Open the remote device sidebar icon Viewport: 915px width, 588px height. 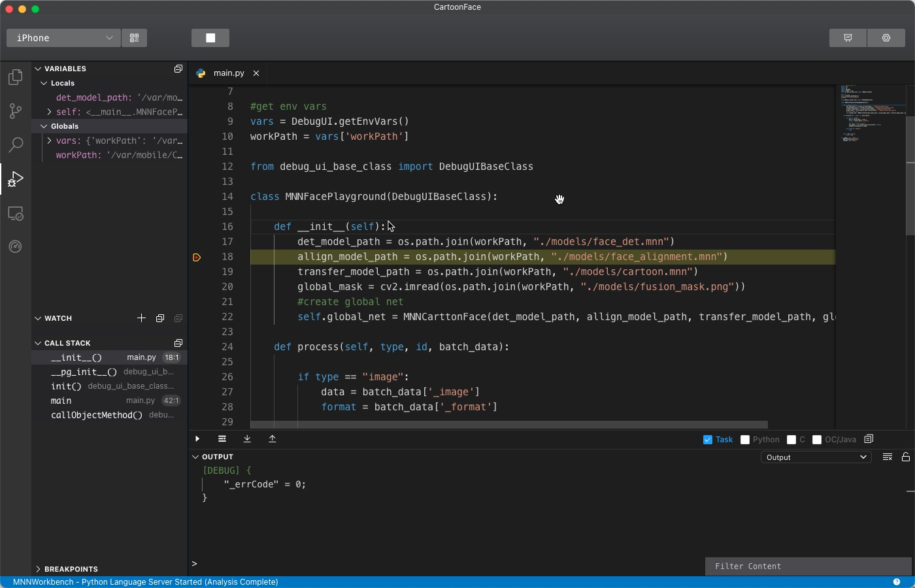(x=15, y=213)
